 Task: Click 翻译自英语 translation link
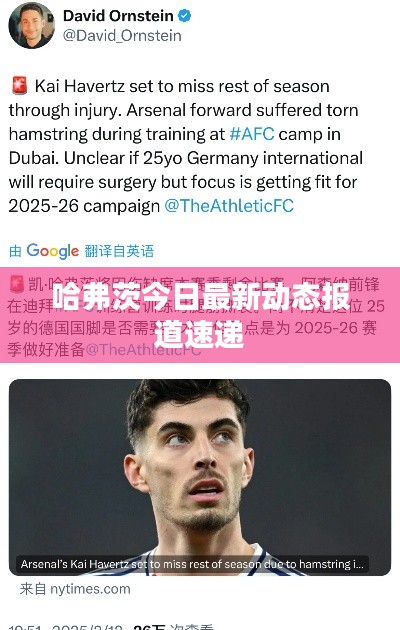pyautogui.click(x=119, y=252)
